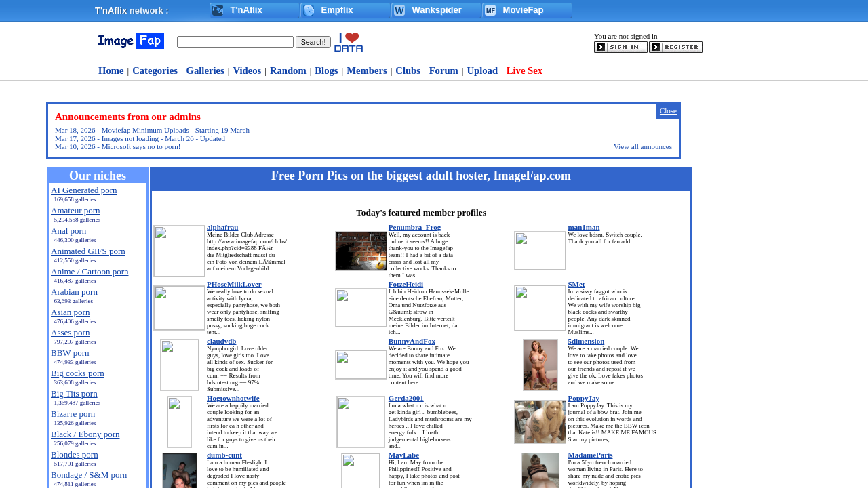The height and width of the screenshot is (488, 868).
Task: Click the Gerda2001 profile thumbnail placeholder
Action: point(361,422)
